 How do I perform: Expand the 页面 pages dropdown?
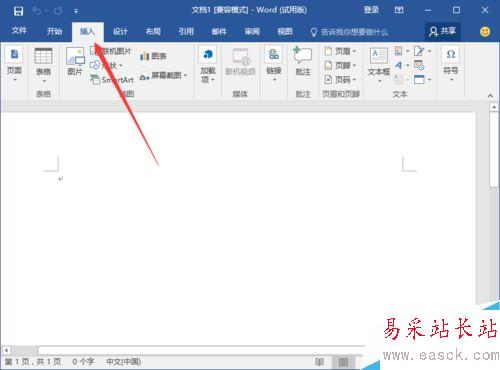coord(14,65)
